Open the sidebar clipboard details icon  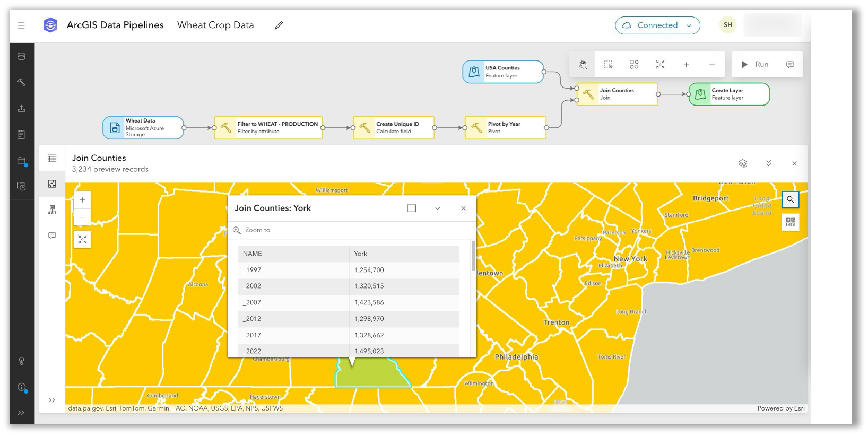point(21,135)
